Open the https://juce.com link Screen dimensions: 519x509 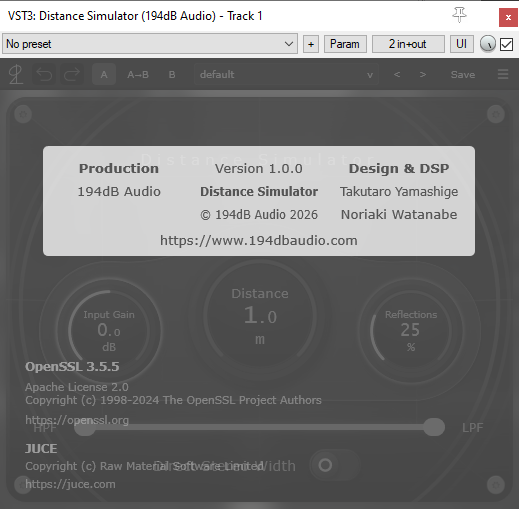(x=70, y=484)
